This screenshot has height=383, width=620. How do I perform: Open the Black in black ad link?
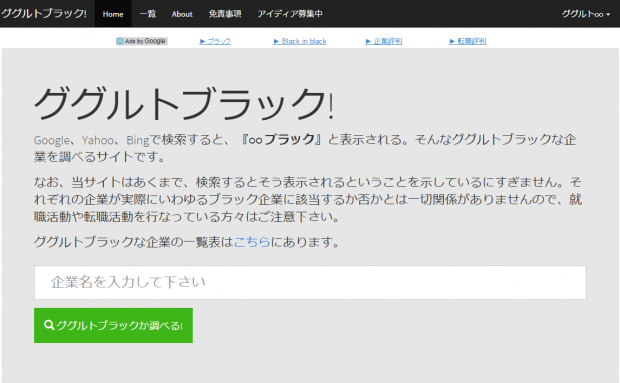coord(300,41)
